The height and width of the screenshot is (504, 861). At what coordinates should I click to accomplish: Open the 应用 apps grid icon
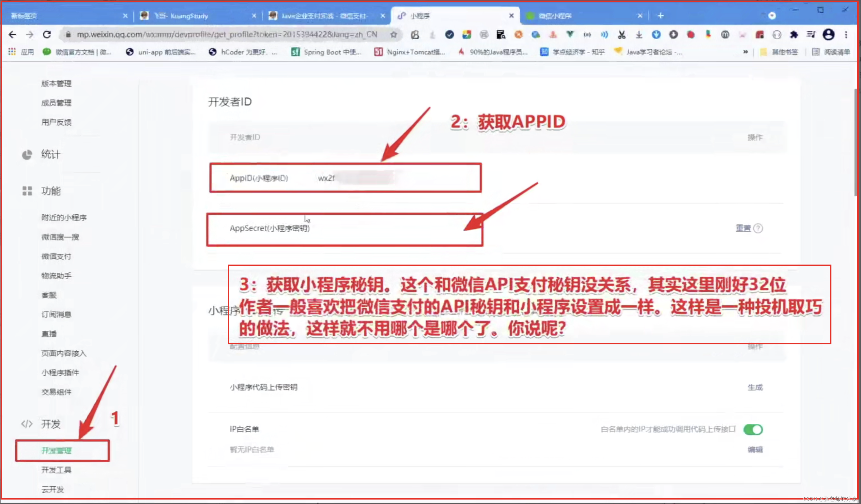point(12,52)
